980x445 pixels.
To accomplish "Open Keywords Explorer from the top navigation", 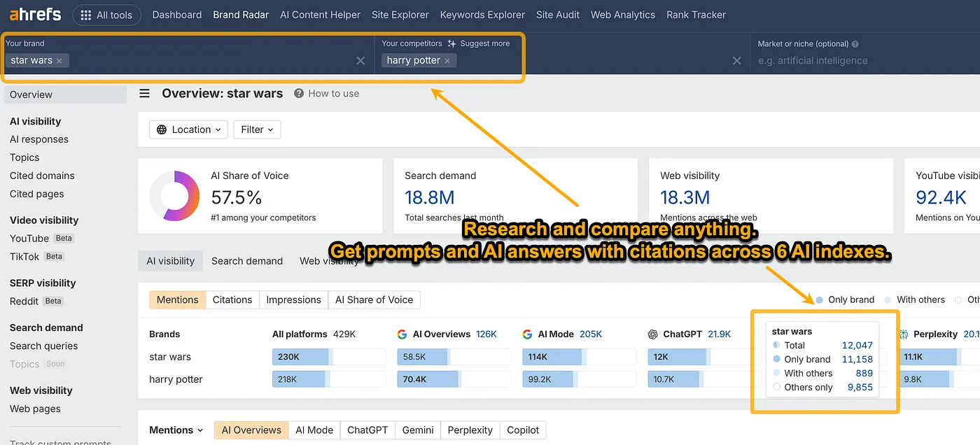I will coord(482,14).
